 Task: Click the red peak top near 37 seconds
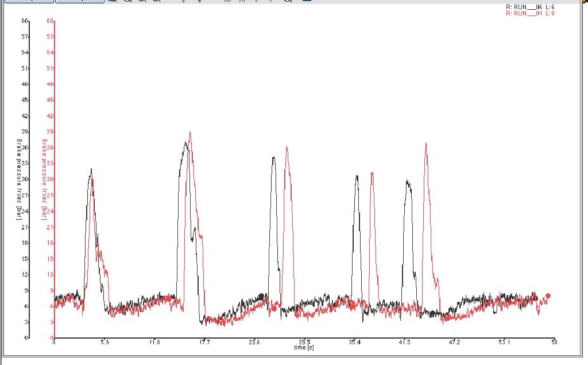click(372, 173)
